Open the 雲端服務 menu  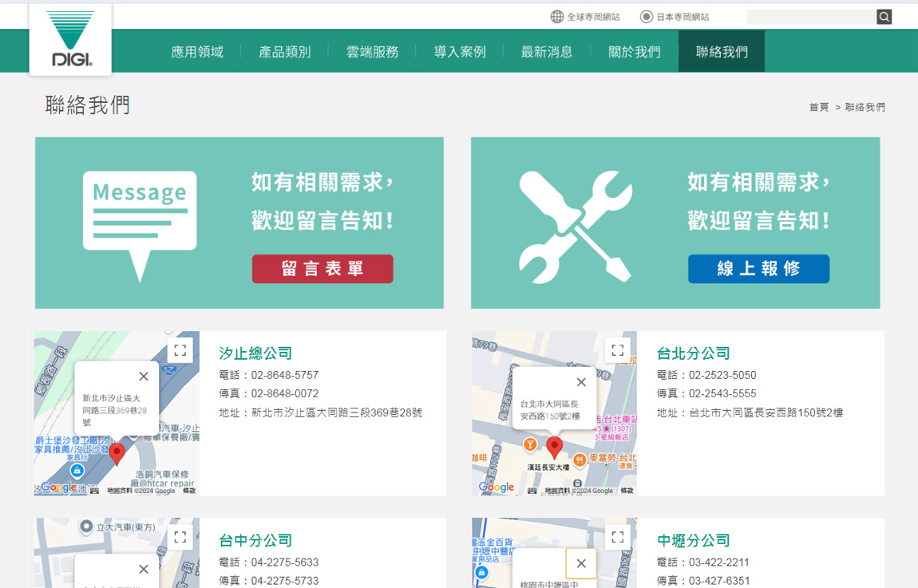click(372, 52)
